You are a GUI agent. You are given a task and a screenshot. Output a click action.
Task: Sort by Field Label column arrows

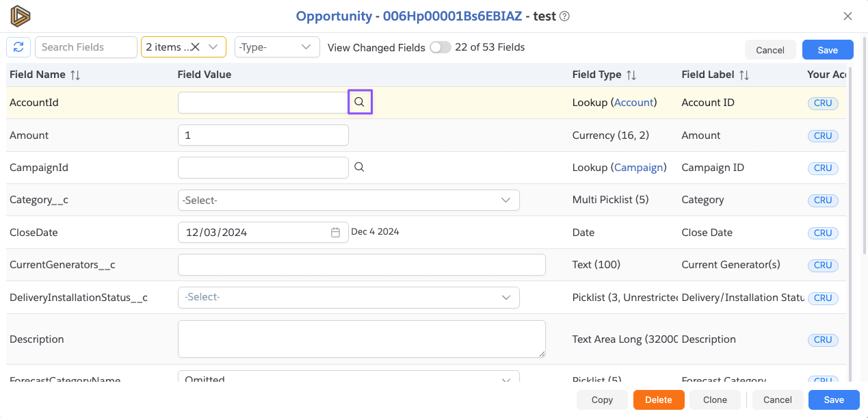pyautogui.click(x=744, y=75)
